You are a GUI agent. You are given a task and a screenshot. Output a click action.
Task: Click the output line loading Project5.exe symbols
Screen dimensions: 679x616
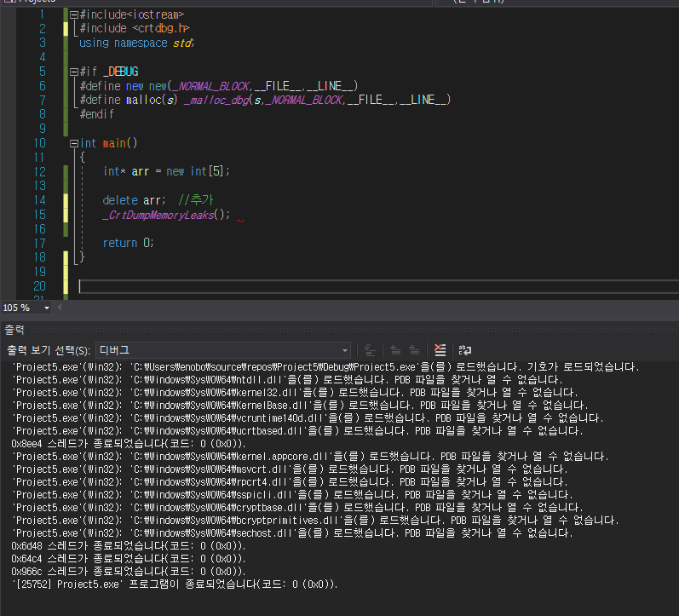[325, 367]
